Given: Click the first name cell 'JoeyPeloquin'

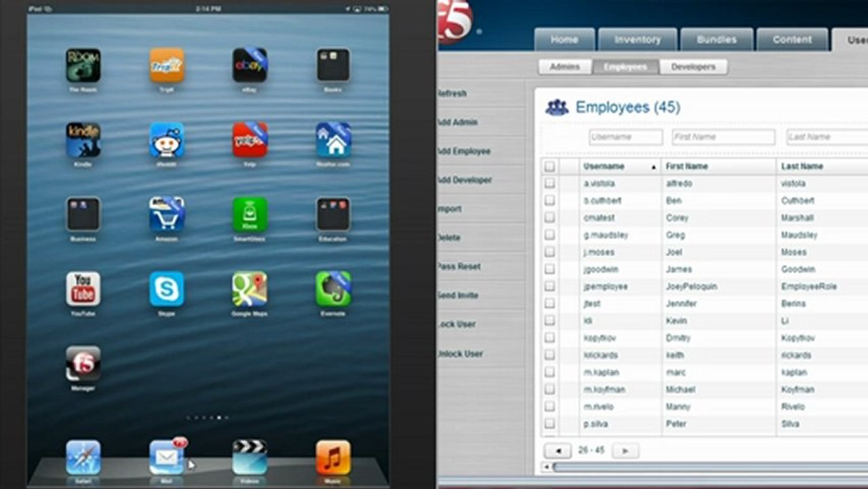Looking at the screenshot, I should 691,287.
